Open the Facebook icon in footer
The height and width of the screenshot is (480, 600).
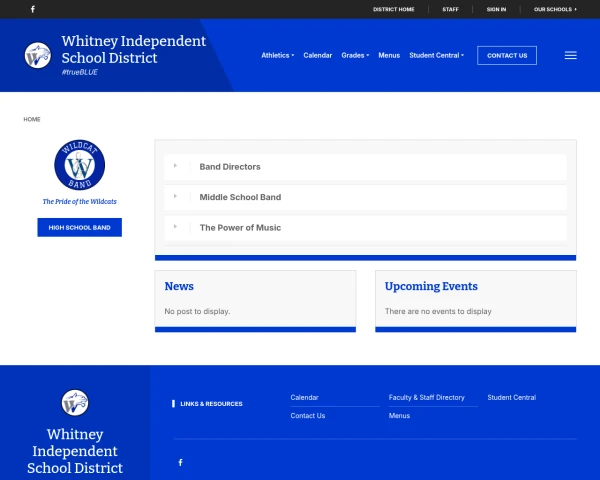click(180, 462)
